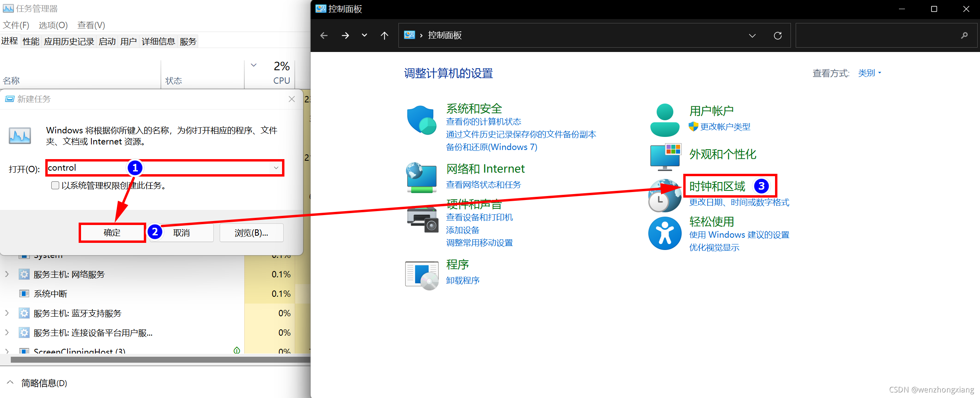980x398 pixels.
Task: Click the search magnifier icon in Control Panel
Action: pos(964,36)
